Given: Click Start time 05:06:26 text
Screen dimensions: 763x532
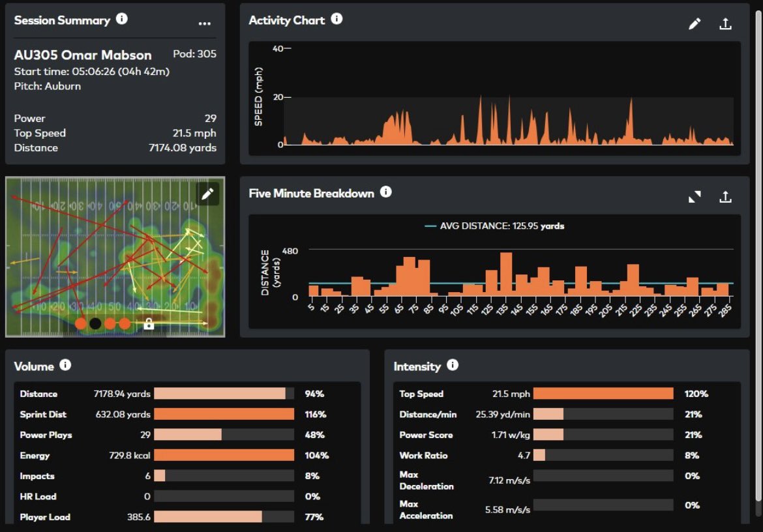Looking at the screenshot, I should [91, 72].
